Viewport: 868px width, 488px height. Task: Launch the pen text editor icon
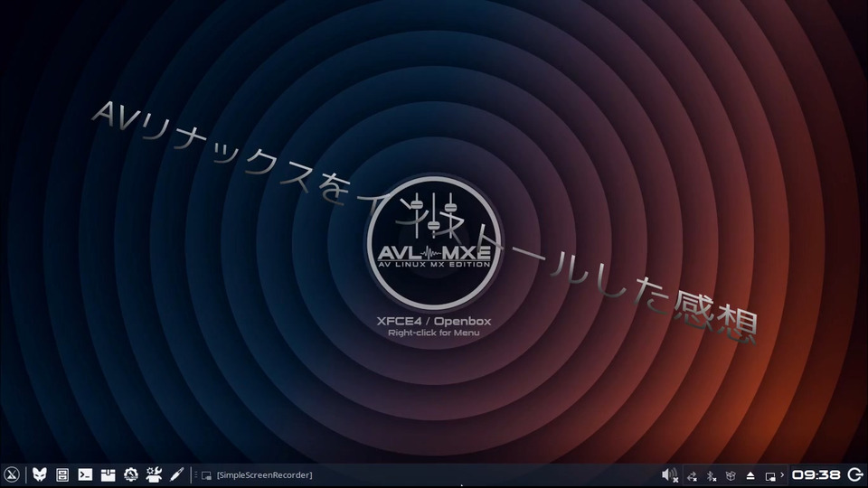pyautogui.click(x=176, y=474)
